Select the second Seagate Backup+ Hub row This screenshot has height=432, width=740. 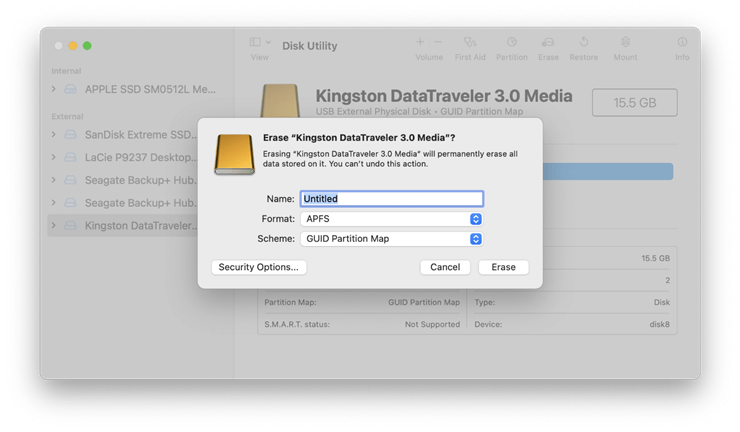124,203
